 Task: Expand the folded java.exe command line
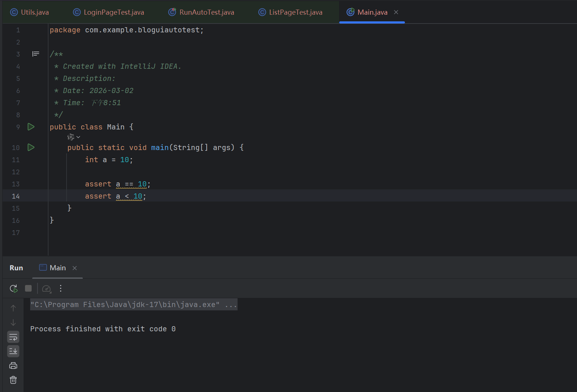point(134,304)
